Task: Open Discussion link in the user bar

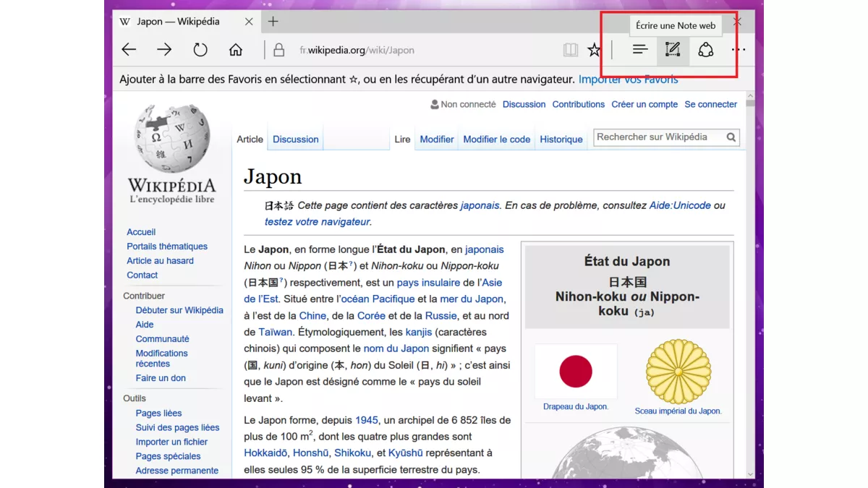Action: (x=524, y=104)
